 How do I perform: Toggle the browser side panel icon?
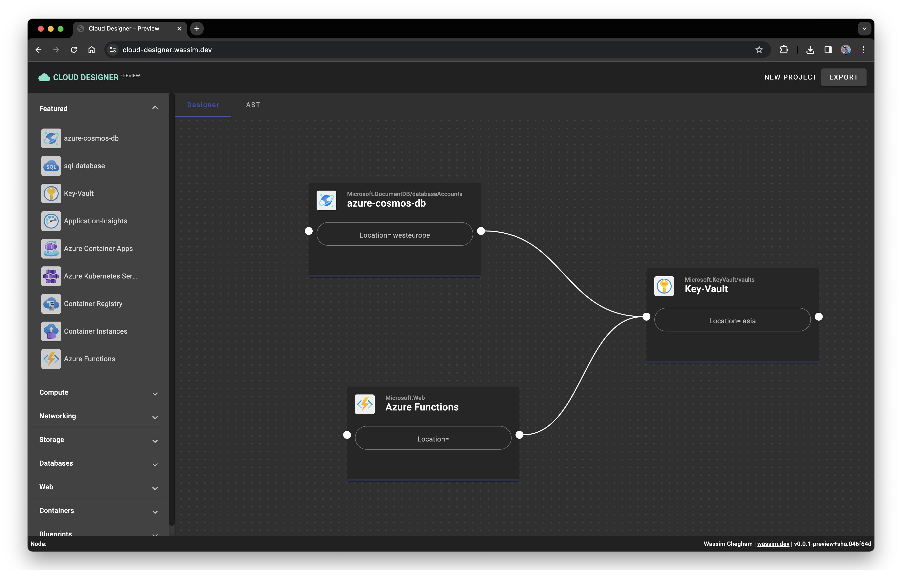click(828, 50)
